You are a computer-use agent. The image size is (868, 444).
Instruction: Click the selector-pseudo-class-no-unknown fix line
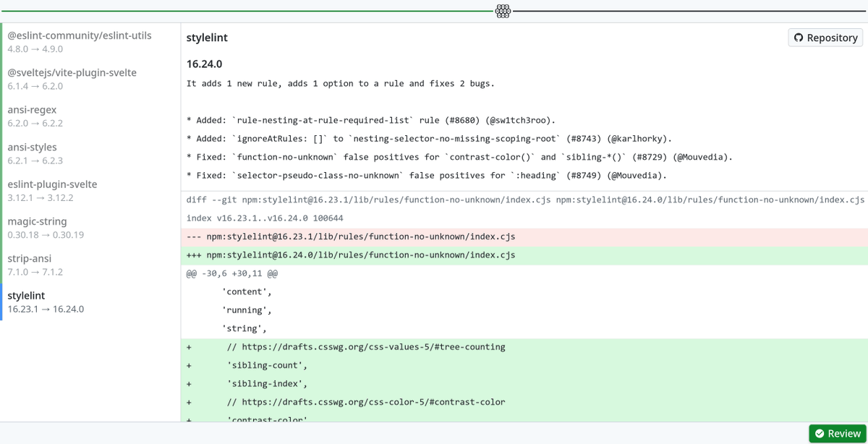[x=426, y=175]
